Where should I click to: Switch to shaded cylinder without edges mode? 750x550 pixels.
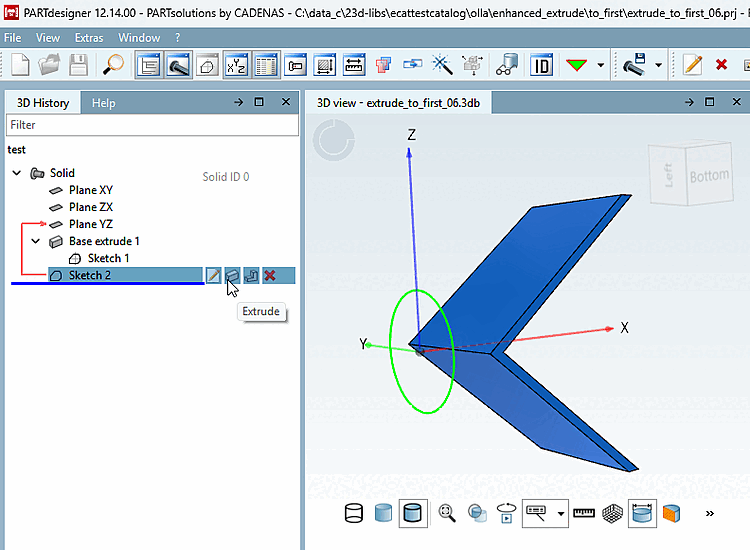click(x=383, y=513)
